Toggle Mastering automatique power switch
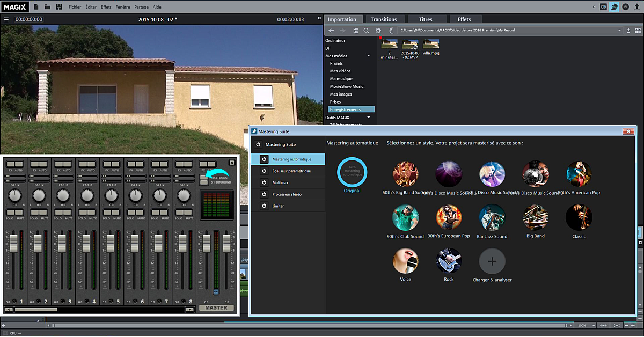The width and height of the screenshot is (644, 337). [264, 159]
